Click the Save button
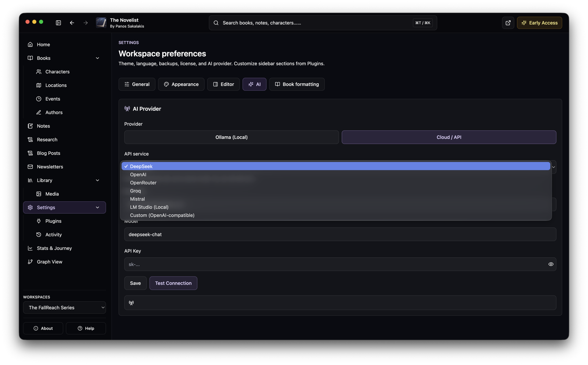Viewport: 588px width, 365px height. tap(135, 283)
